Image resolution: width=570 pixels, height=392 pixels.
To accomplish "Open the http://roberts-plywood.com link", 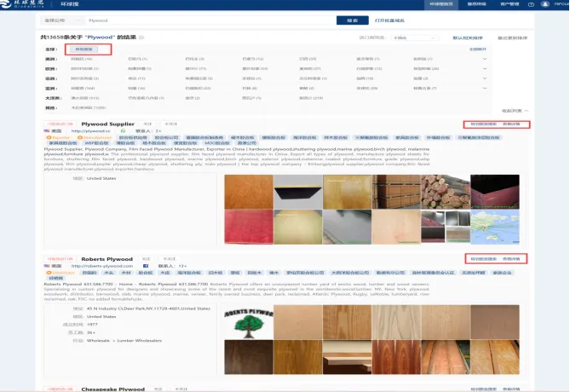I will (x=102, y=266).
